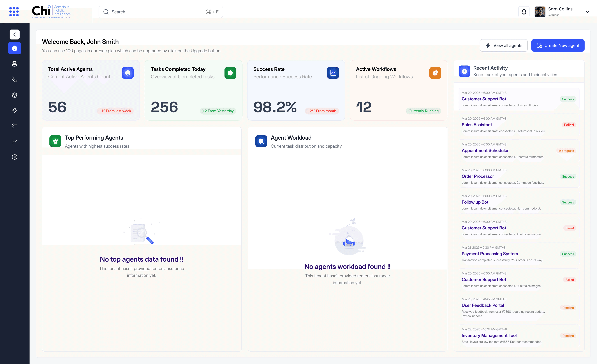Open the Payment Processing System activity
597x364 pixels.
[x=490, y=253]
